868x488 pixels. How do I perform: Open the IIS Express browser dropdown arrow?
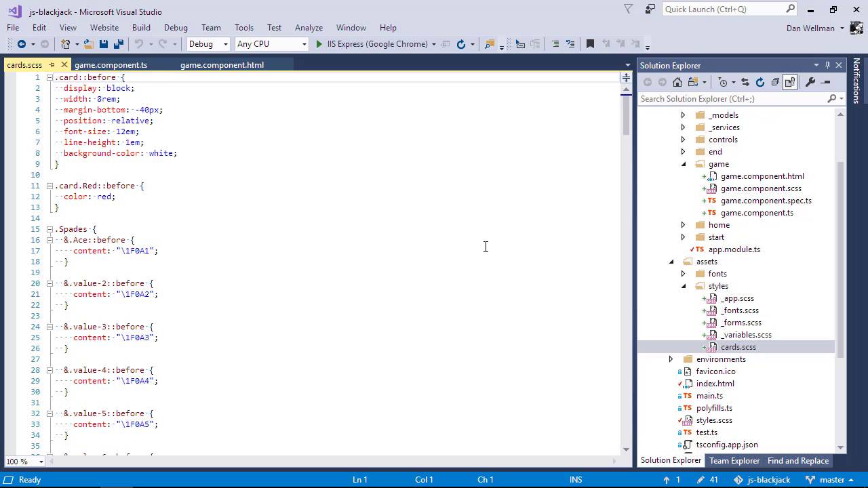pos(433,44)
